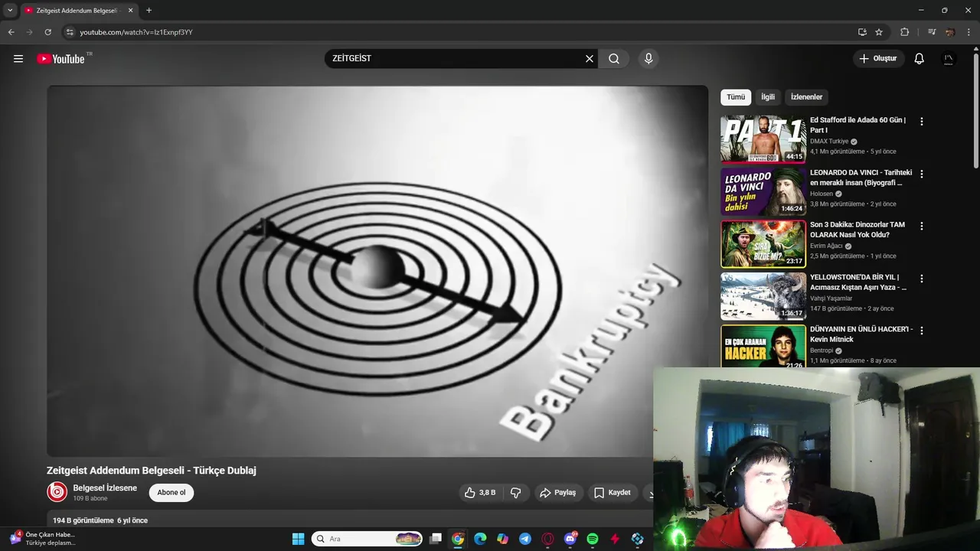Screen dimensions: 980x551
Task: Open options for Leonardo Da Vinci video
Action: coord(922,174)
